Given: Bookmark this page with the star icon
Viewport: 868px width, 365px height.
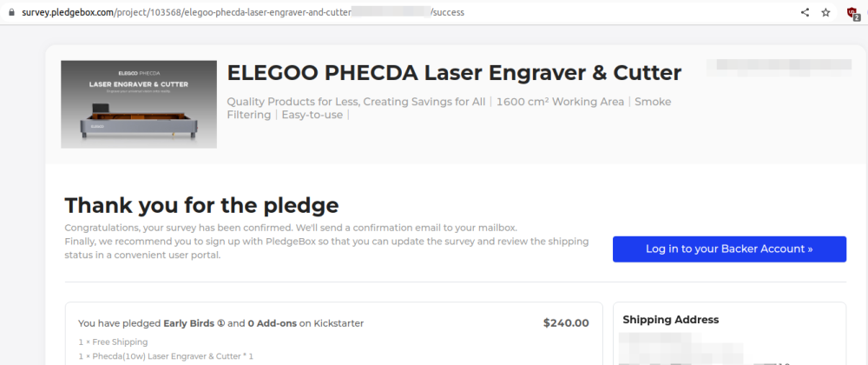Looking at the screenshot, I should click(826, 12).
